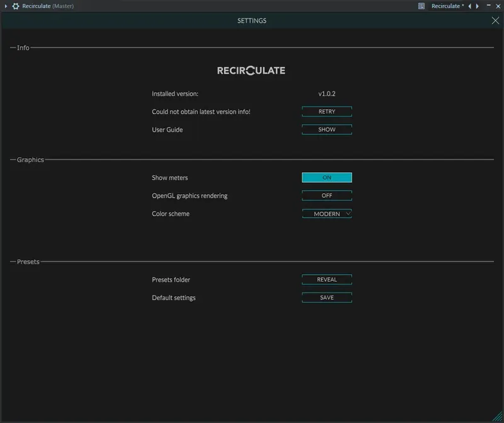Screen dimensions: 504x423
Task: Click the Presets section heading
Action: tap(28, 262)
